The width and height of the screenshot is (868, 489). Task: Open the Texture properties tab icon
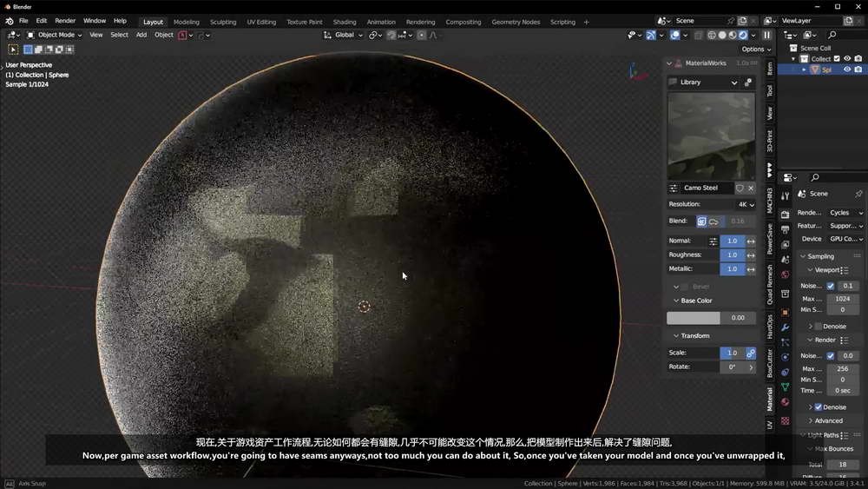tap(785, 421)
